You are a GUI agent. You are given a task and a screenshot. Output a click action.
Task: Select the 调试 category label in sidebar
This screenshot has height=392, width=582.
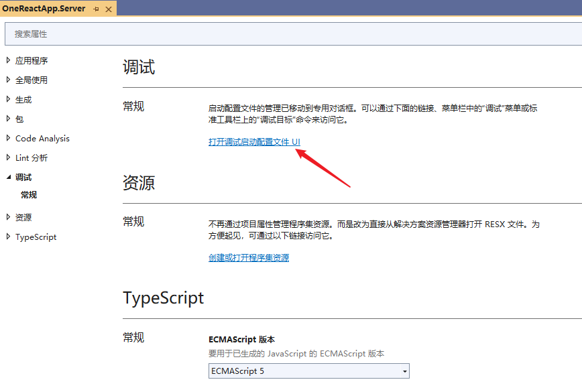point(23,178)
